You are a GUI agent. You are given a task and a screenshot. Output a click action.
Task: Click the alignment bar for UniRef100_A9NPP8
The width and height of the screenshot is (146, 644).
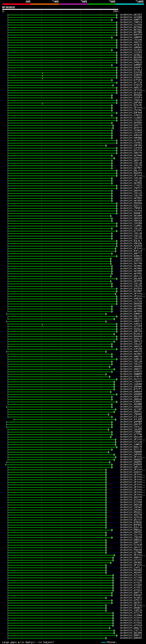[x=60, y=37]
